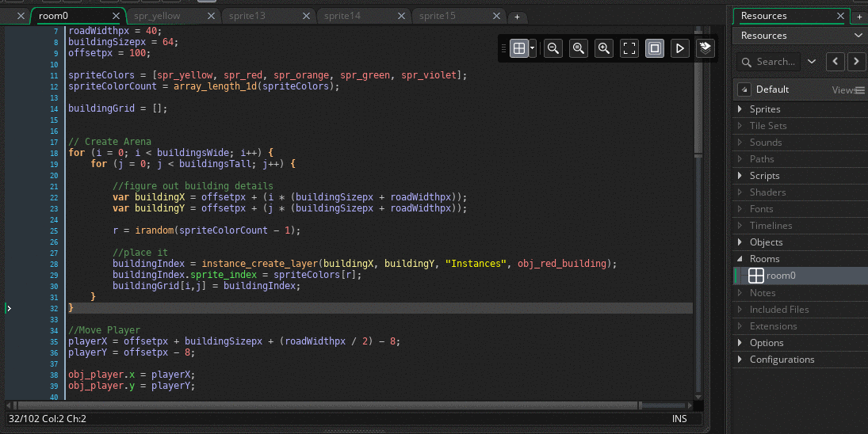Go to next search result
This screenshot has height=434, width=868.
click(x=856, y=61)
